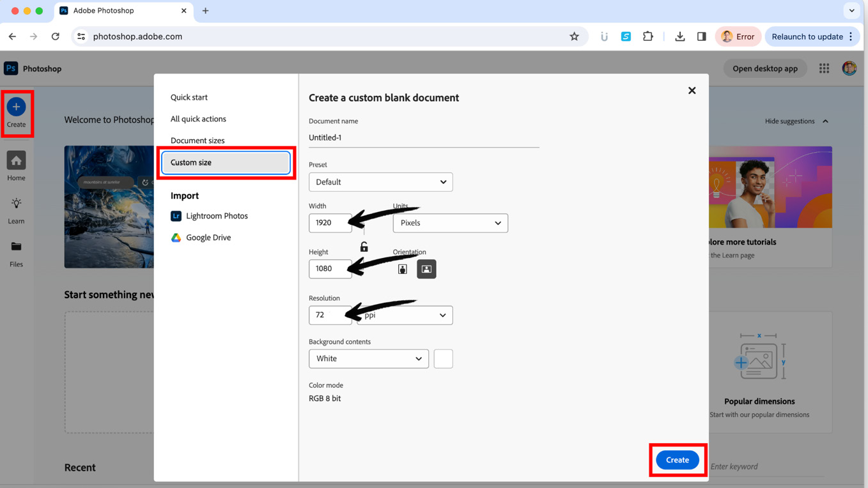Click the Height input field
Viewport: 868px width, 488px height.
tap(330, 269)
